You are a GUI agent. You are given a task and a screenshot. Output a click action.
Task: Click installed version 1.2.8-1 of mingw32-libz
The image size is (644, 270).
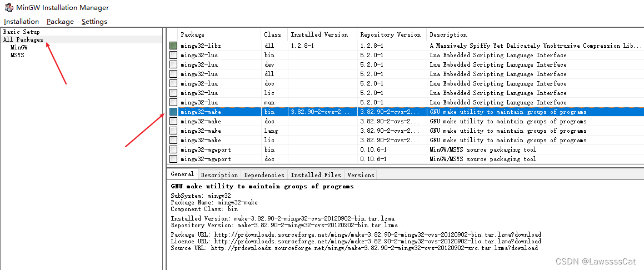pos(302,46)
